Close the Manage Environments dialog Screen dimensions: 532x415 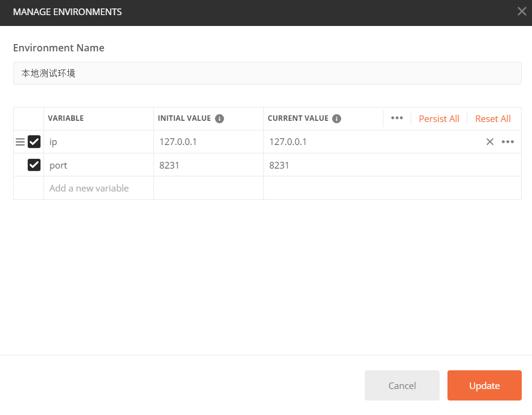click(x=522, y=11)
